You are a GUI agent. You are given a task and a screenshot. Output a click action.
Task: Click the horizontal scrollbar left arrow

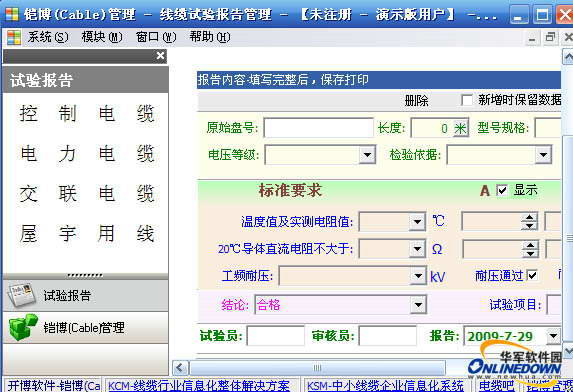click(x=180, y=368)
